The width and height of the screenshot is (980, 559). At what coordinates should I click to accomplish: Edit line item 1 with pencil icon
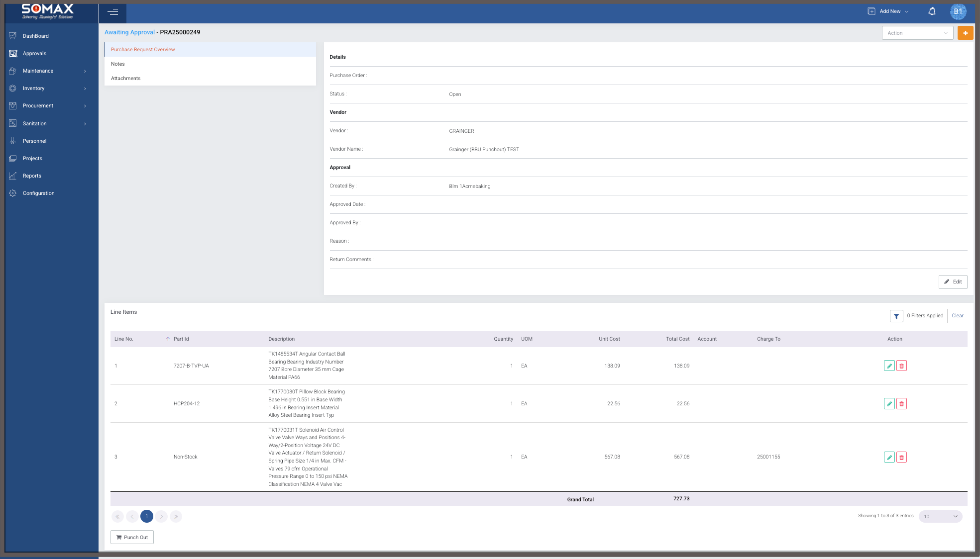click(889, 366)
